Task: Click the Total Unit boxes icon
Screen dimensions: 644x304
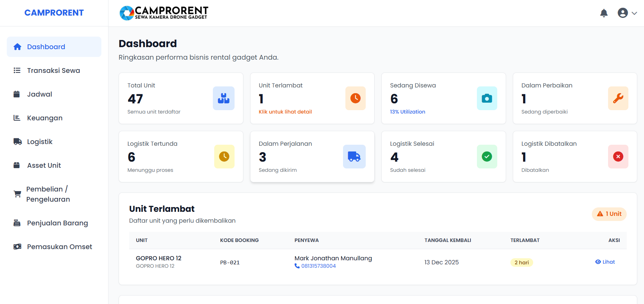Action: [223, 98]
